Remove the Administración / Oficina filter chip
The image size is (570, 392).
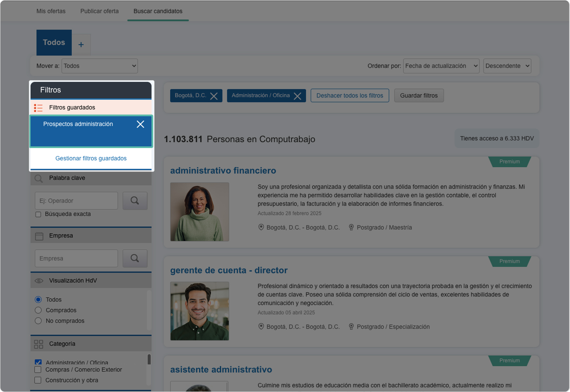coord(298,96)
